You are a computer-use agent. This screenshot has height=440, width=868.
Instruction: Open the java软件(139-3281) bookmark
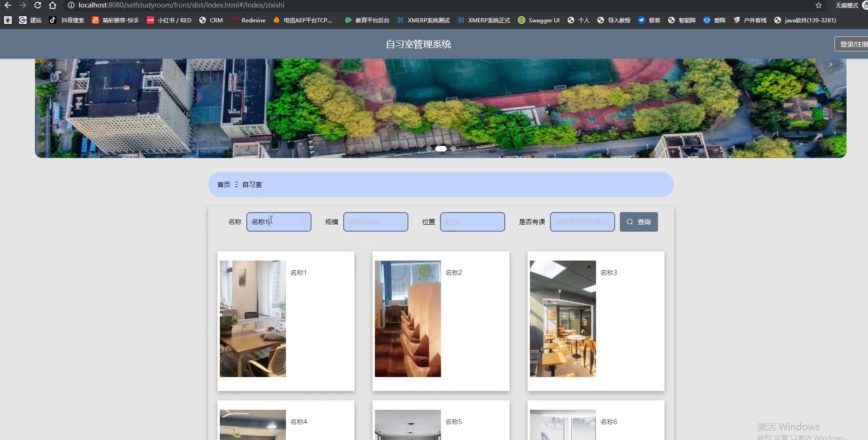805,20
